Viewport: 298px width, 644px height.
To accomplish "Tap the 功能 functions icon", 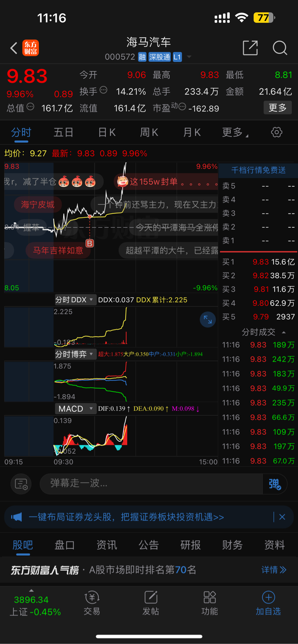I will coord(210,603).
